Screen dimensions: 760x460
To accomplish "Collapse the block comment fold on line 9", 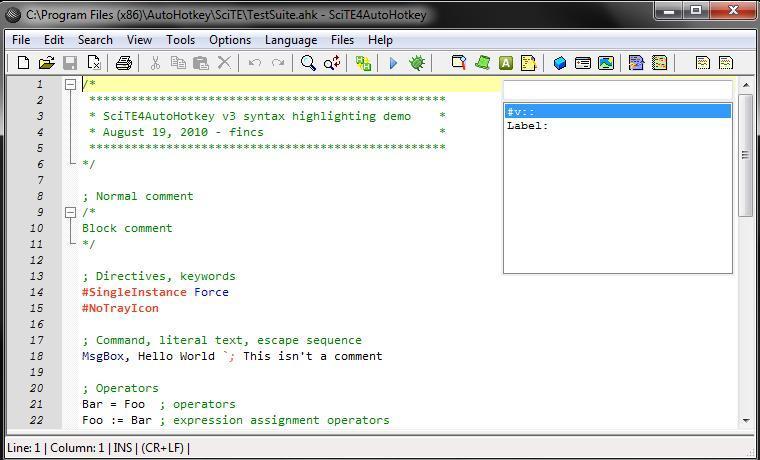I will (70, 212).
